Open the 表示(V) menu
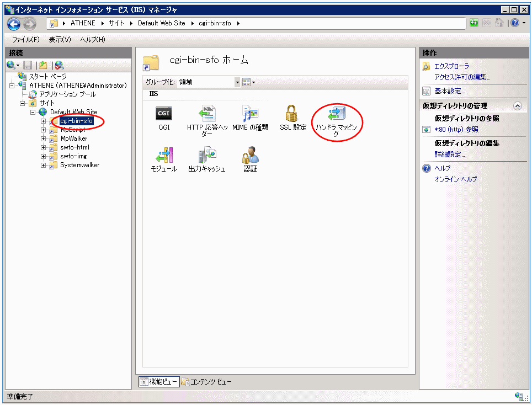This screenshot has height=405, width=532. (x=60, y=40)
